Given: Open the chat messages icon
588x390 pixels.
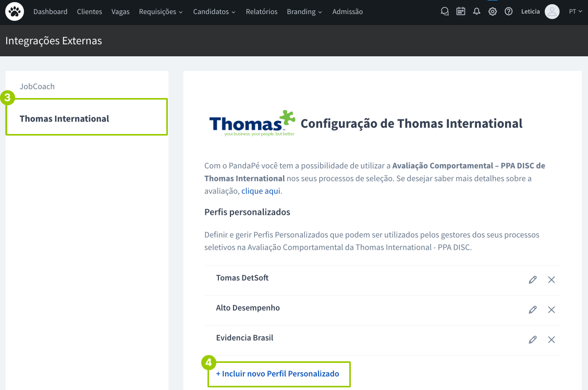Looking at the screenshot, I should point(445,11).
